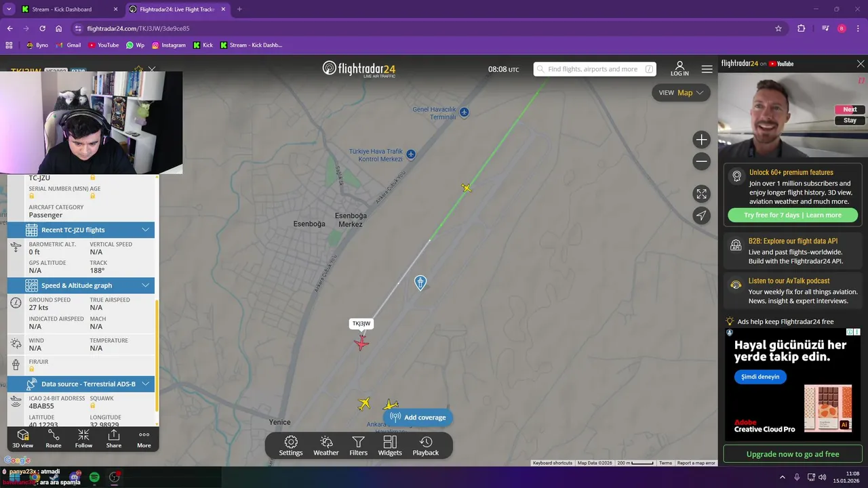
Task: Open Settings in the map toolbar
Action: point(291,446)
